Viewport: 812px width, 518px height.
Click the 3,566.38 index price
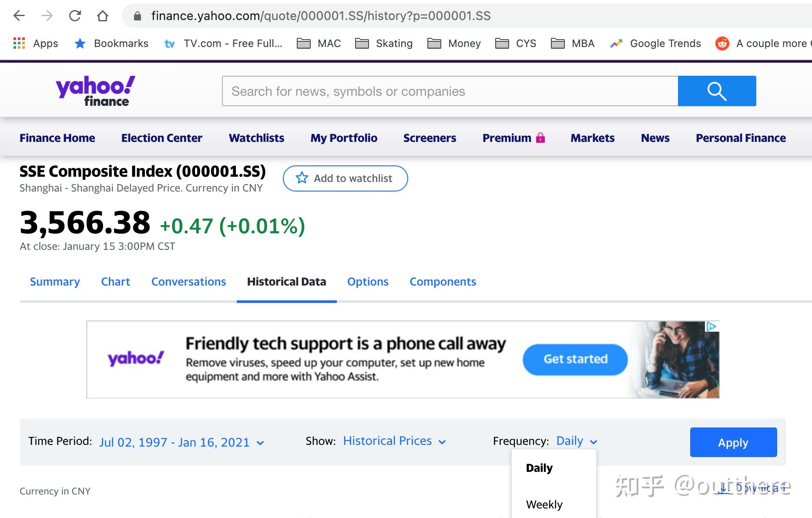coord(85,222)
